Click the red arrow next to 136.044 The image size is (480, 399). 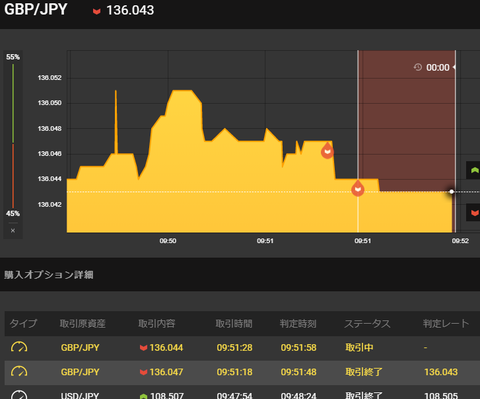tap(143, 348)
